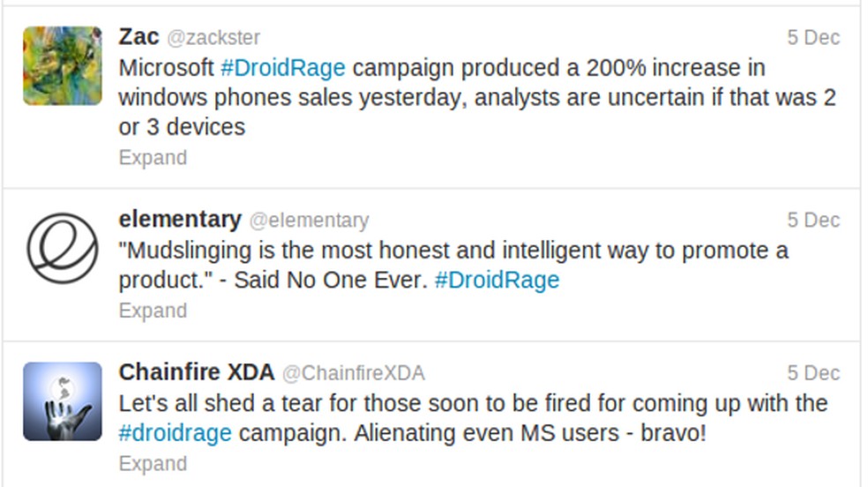Follow the lowercase #droidrage hashtag link

(x=175, y=433)
